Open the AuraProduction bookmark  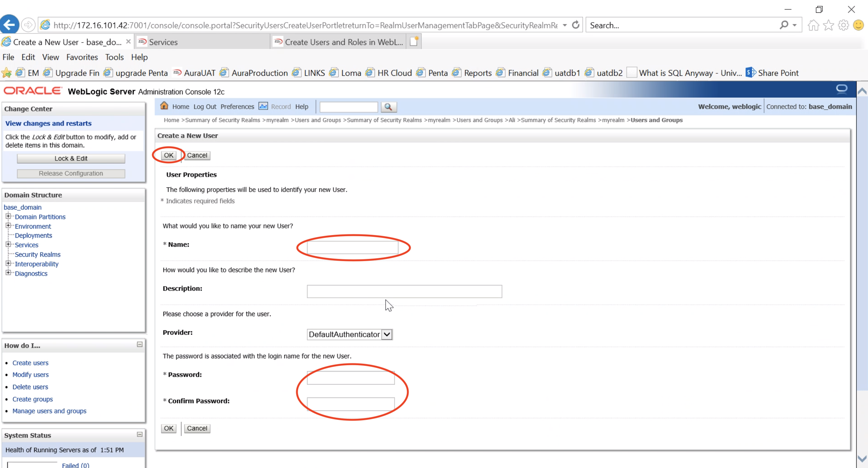click(x=254, y=73)
